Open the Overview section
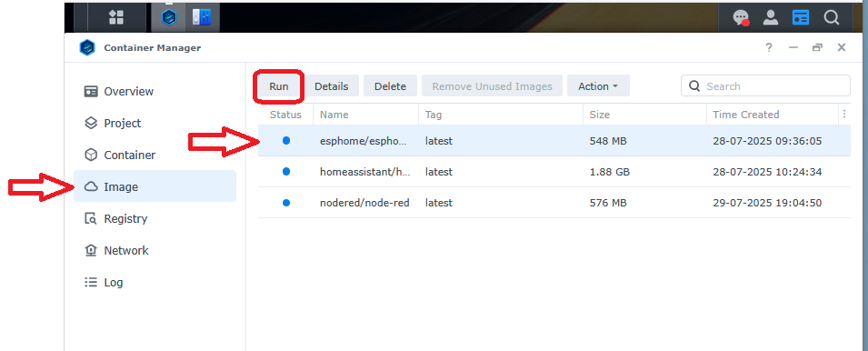The image size is (868, 351). (x=155, y=91)
